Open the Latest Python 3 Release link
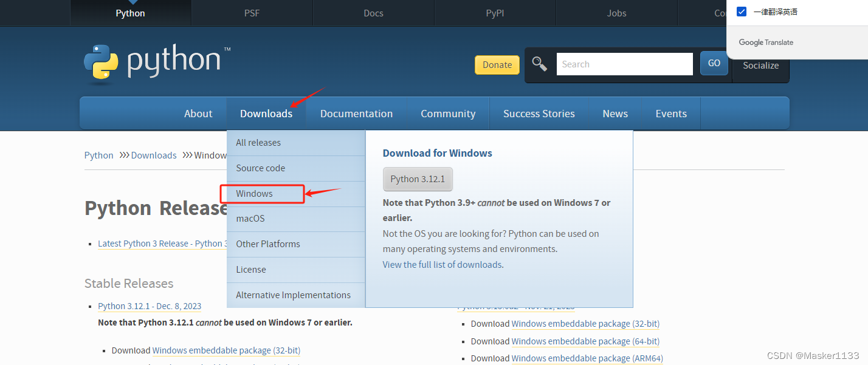 point(162,244)
